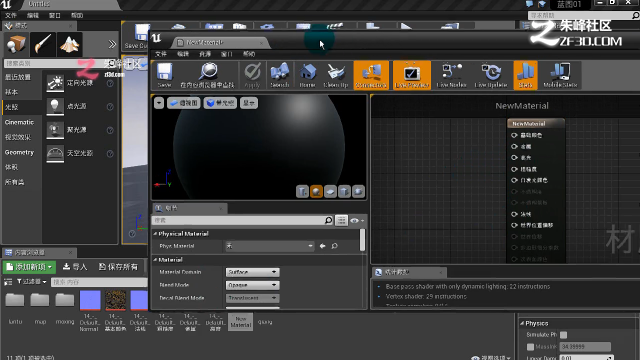Select the Landscape mode mountain icon
This screenshot has height=360, width=640.
(x=69, y=44)
